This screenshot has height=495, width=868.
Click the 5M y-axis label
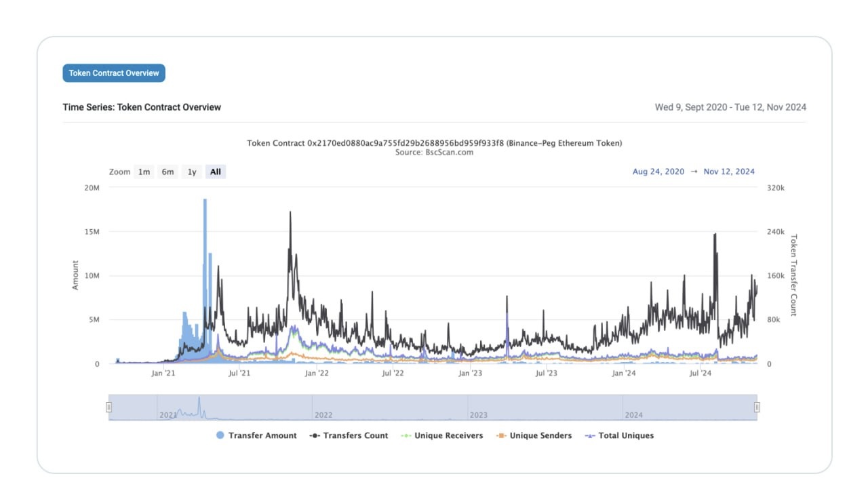[94, 320]
